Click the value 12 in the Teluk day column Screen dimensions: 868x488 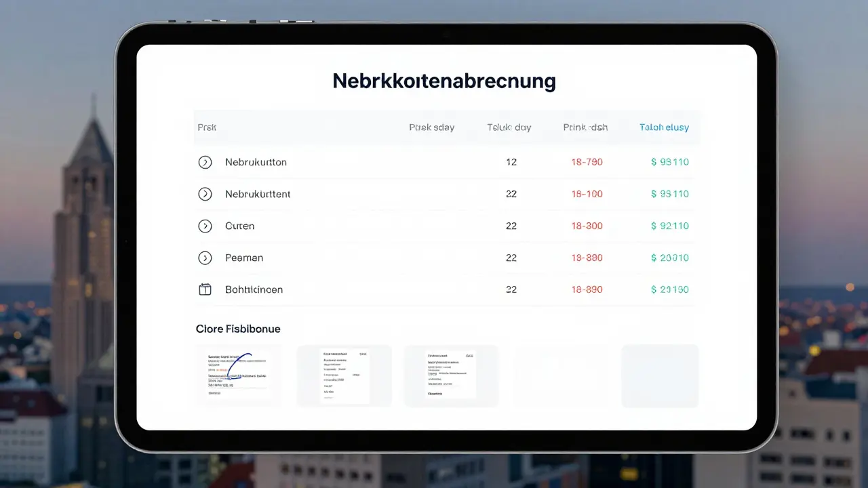tap(511, 162)
